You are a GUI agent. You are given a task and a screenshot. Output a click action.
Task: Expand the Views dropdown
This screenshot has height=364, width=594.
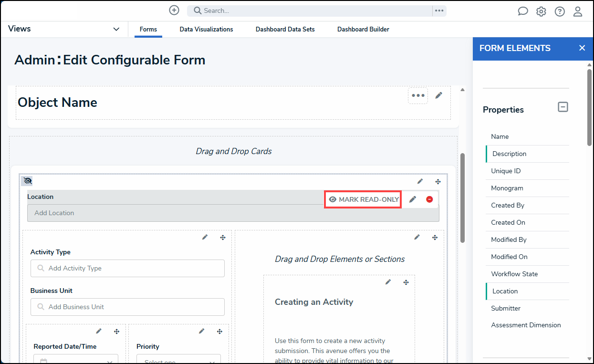pos(116,29)
